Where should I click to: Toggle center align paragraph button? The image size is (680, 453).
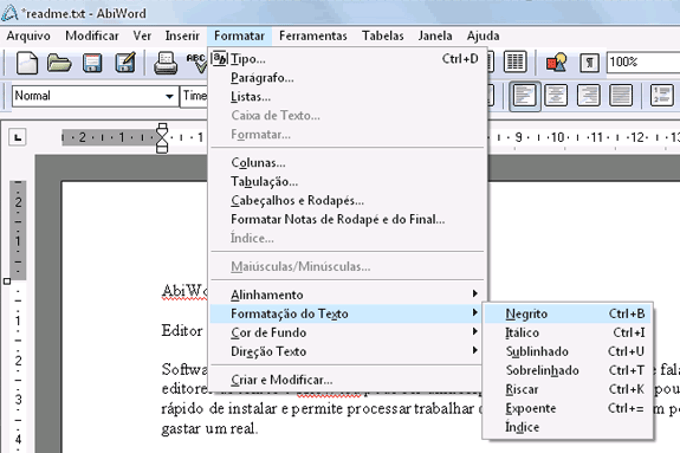(x=556, y=96)
